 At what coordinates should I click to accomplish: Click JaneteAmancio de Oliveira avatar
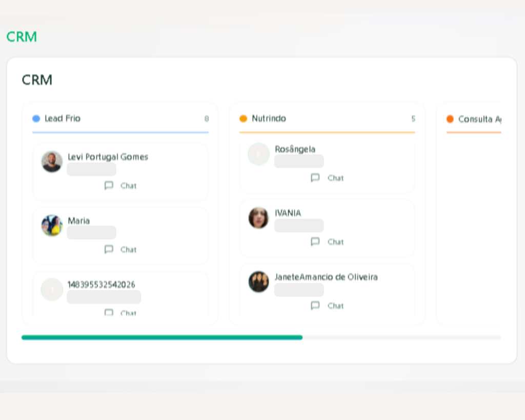click(258, 282)
